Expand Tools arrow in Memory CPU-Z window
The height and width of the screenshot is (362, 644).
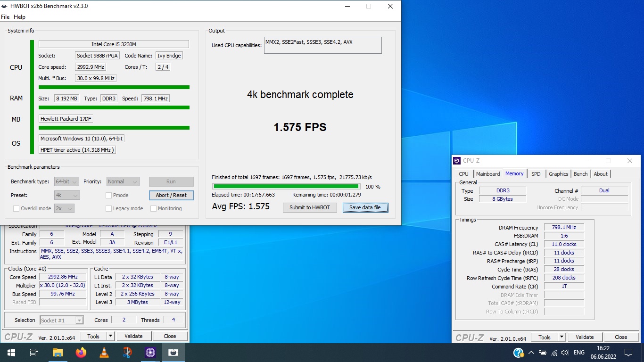point(562,337)
